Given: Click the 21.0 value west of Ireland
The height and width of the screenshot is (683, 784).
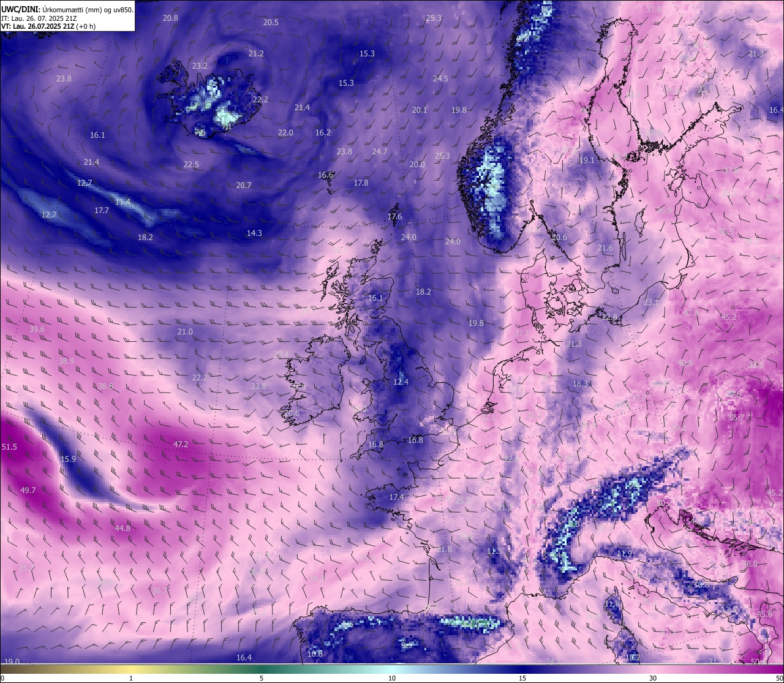Looking at the screenshot, I should click(x=185, y=331).
